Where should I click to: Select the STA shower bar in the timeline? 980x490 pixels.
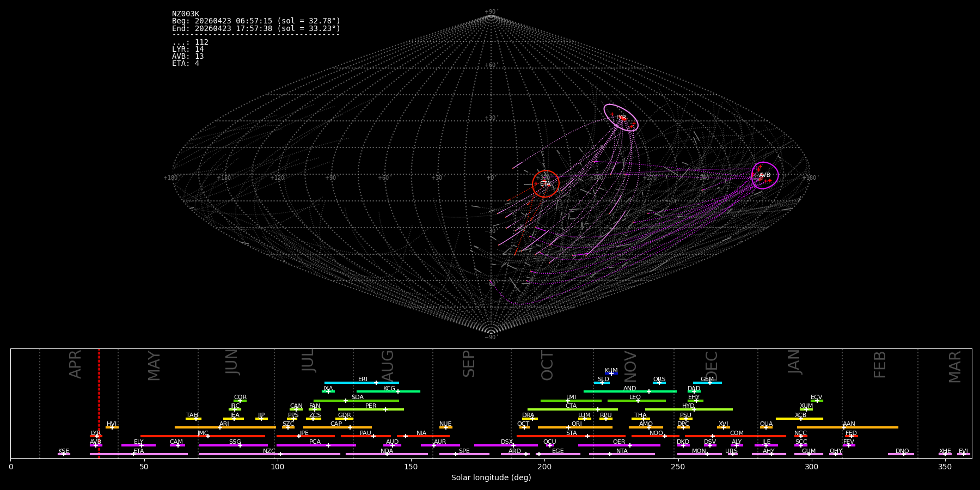571,436
